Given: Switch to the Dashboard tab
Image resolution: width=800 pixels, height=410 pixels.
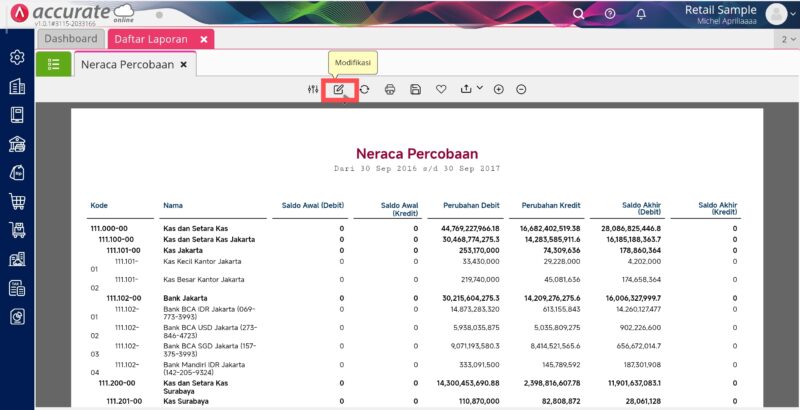Looking at the screenshot, I should click(71, 39).
